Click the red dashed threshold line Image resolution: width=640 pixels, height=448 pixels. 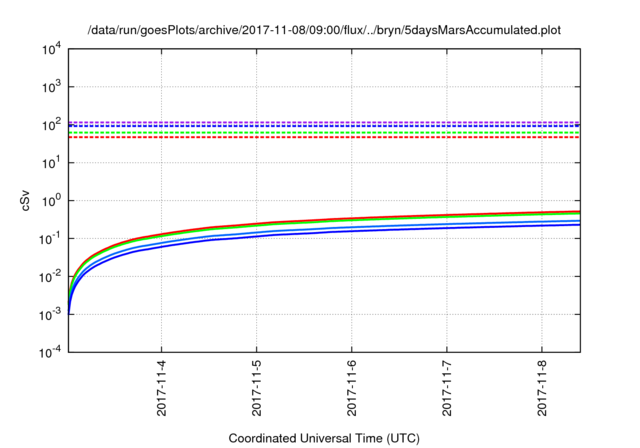coord(324,138)
